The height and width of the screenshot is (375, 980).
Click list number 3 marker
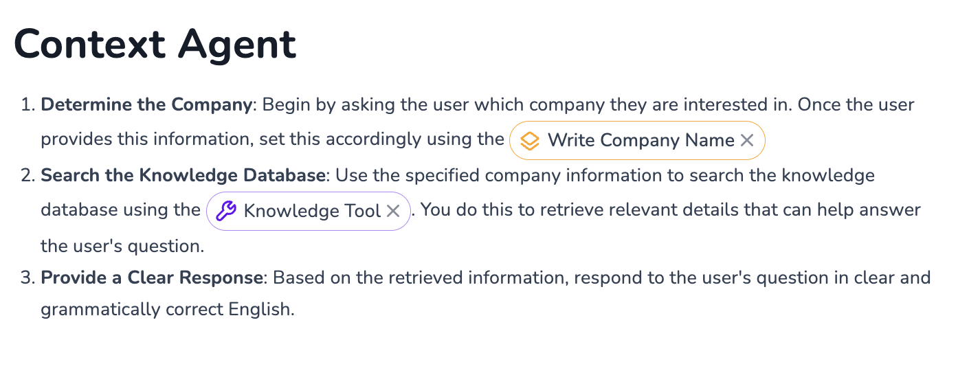pyautogui.click(x=27, y=278)
